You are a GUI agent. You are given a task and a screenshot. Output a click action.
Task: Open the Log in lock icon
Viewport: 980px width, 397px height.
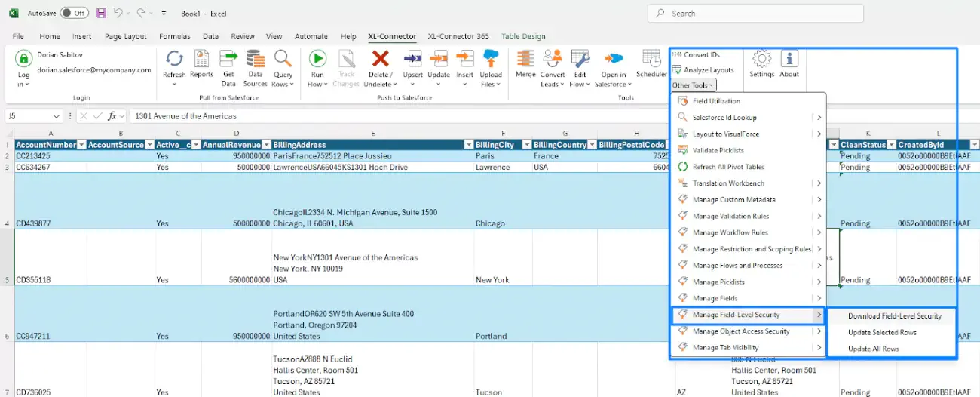pos(24,59)
